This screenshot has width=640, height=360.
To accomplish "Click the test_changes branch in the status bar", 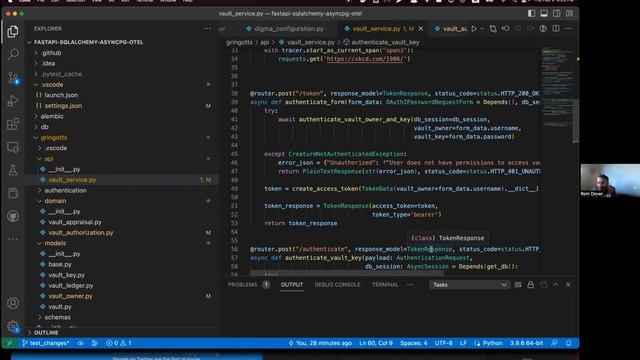I will click(x=46, y=343).
